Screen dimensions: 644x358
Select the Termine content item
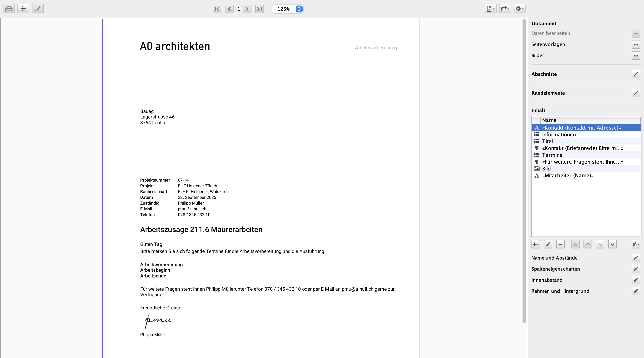click(x=552, y=155)
